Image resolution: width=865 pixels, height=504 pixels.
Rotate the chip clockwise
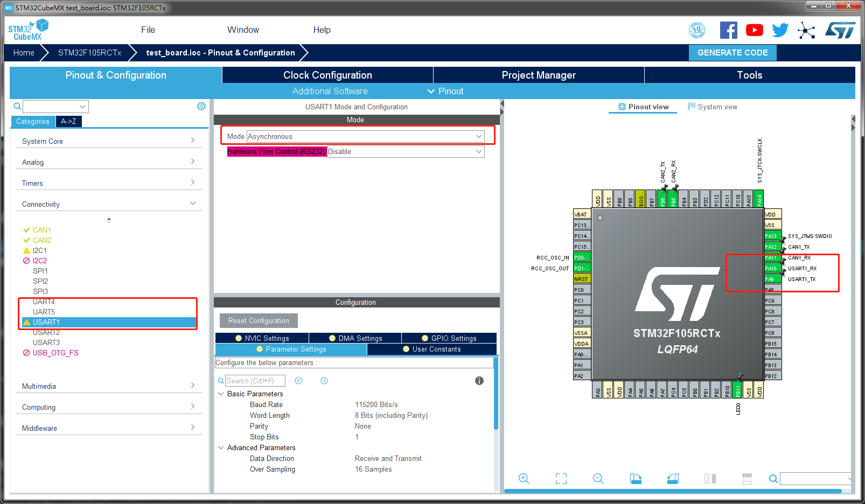(x=636, y=478)
